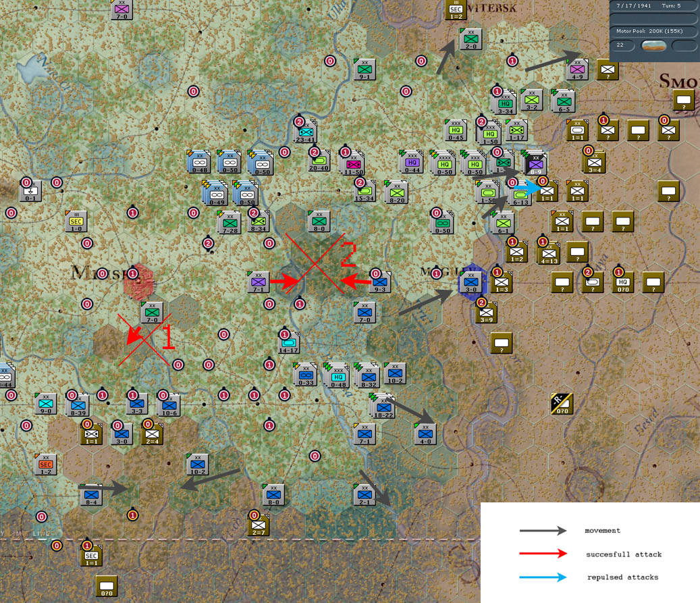Select the 0-49 grey unit stack
The width and height of the screenshot is (700, 603).
click(x=216, y=194)
